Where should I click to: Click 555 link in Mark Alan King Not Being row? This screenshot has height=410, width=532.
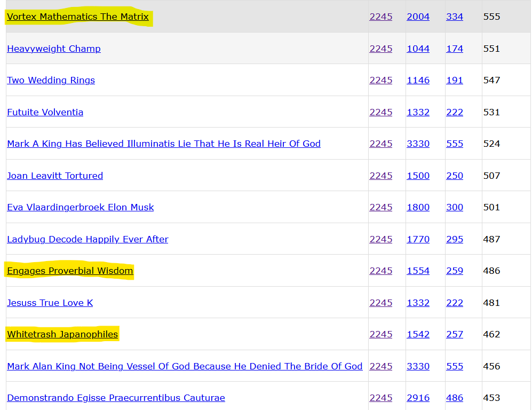[x=455, y=366]
